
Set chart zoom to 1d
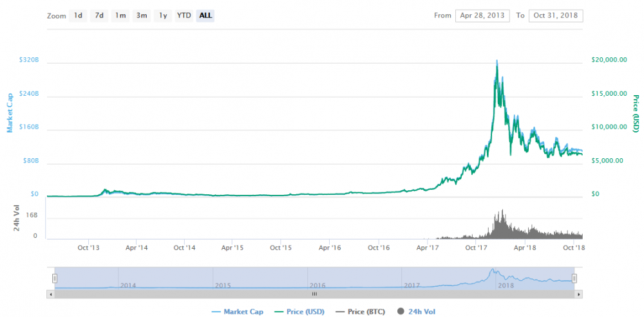click(x=78, y=15)
